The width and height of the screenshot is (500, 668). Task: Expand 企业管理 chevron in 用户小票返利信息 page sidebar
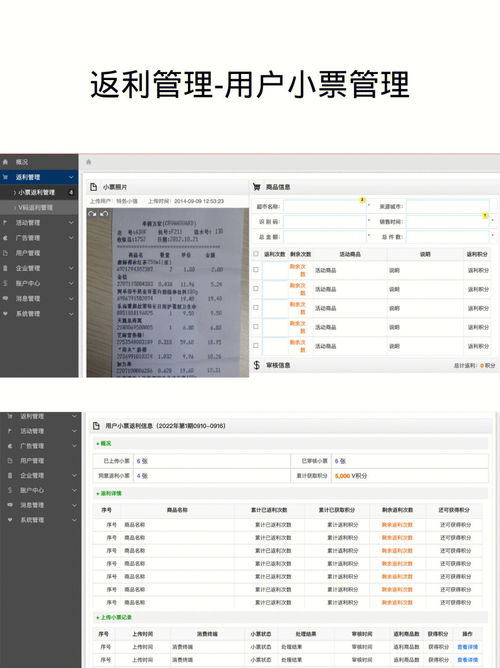(x=74, y=475)
